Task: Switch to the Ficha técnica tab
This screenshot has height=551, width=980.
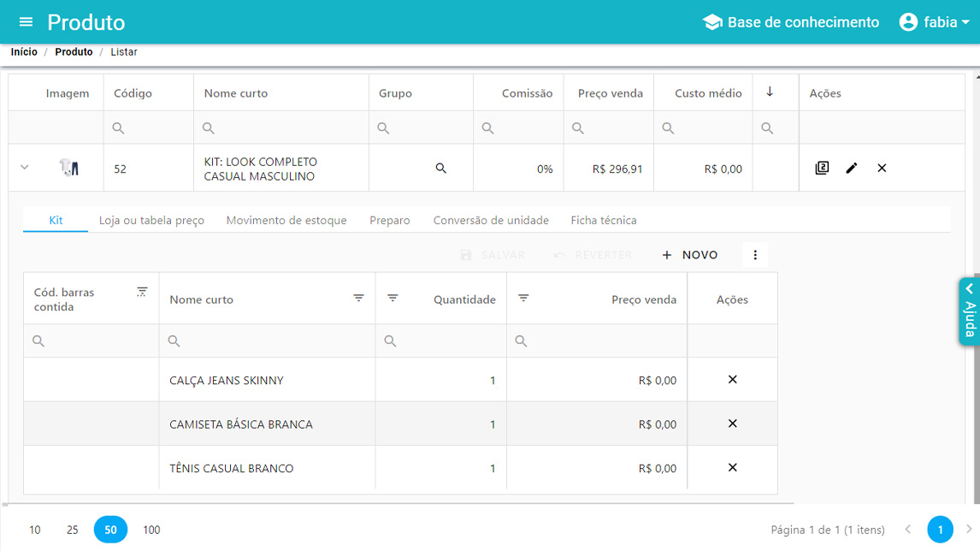Action: click(603, 221)
